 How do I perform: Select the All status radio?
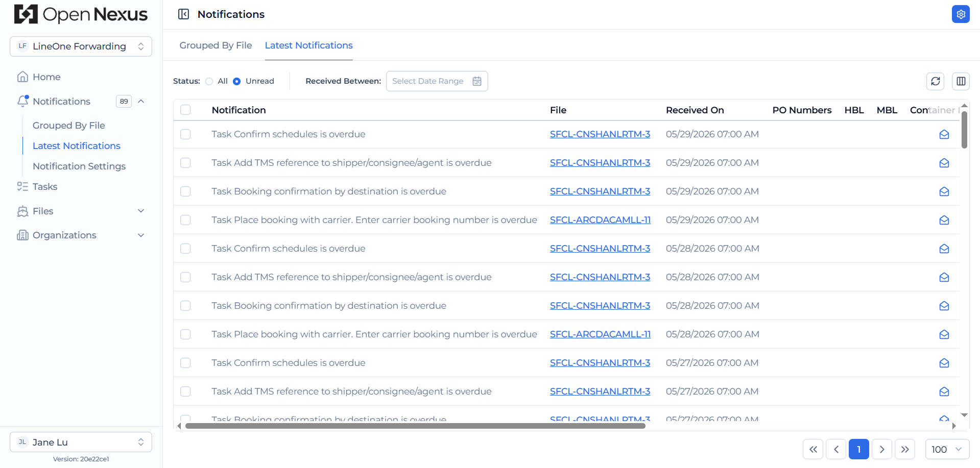pyautogui.click(x=209, y=81)
